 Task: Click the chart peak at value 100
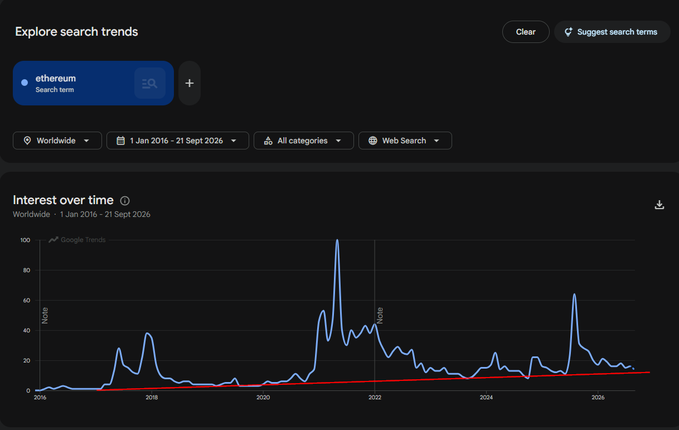(337, 240)
